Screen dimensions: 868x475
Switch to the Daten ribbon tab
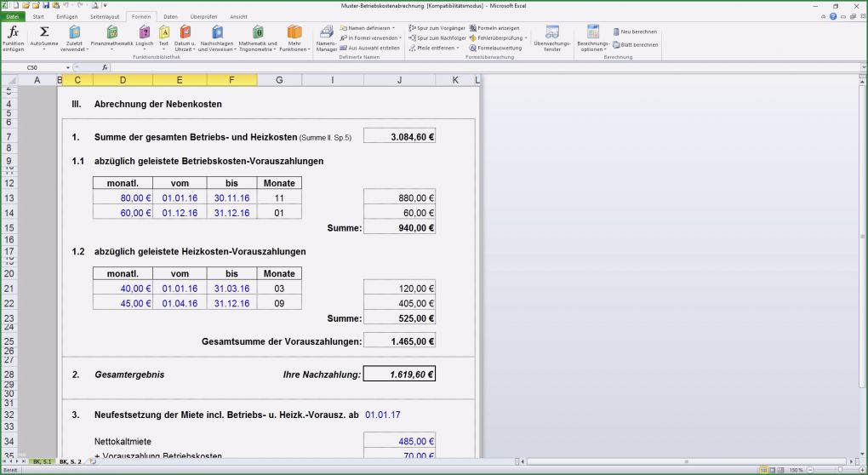coord(170,16)
